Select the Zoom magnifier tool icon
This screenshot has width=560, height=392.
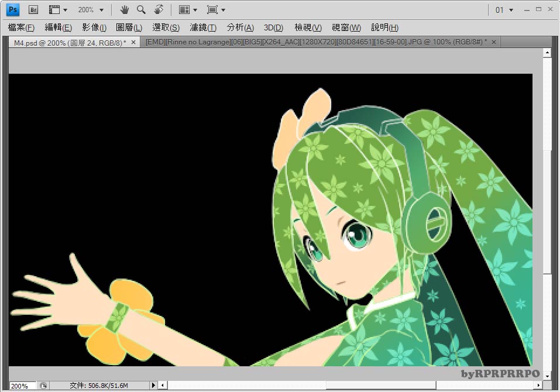[x=142, y=9]
